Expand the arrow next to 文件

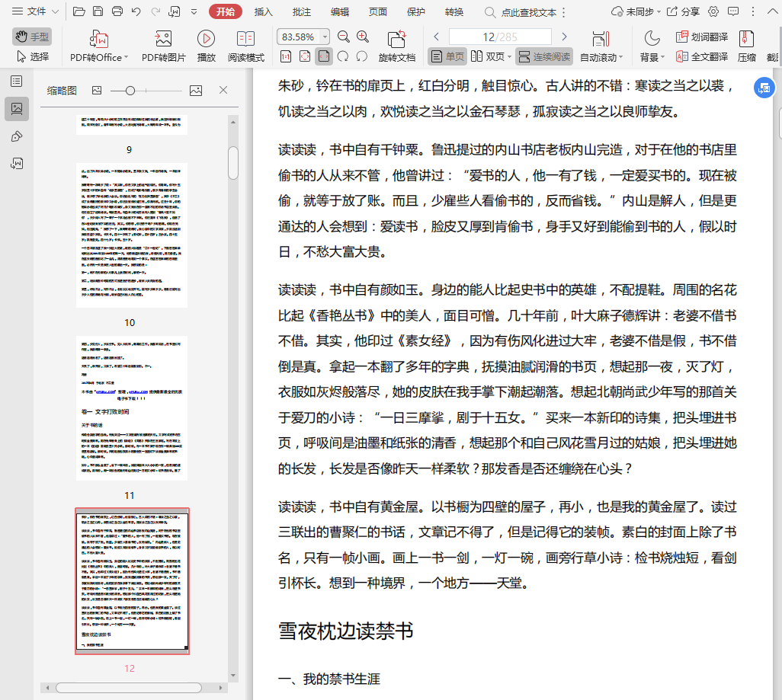[x=56, y=12]
